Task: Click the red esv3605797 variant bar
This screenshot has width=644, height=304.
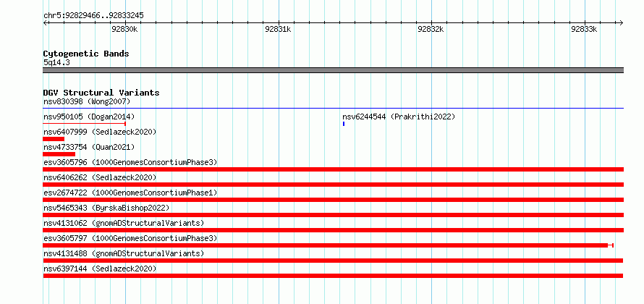Action: (329, 245)
